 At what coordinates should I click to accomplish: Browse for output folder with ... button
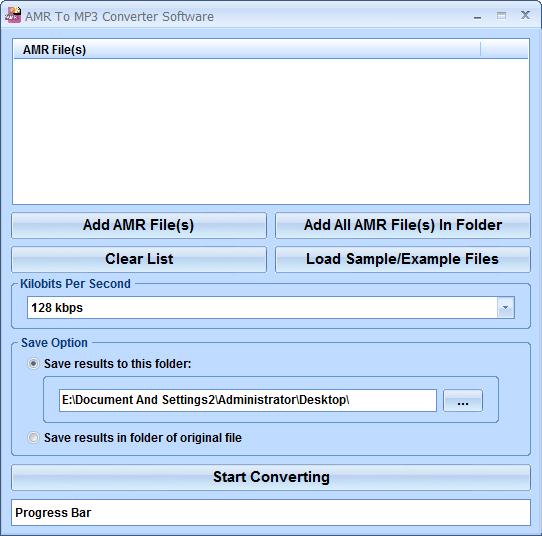pyautogui.click(x=462, y=401)
